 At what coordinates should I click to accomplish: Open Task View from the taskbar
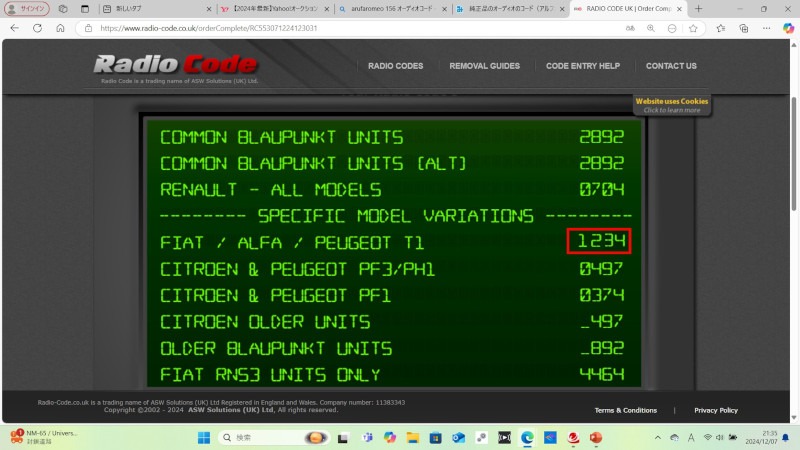(343, 438)
